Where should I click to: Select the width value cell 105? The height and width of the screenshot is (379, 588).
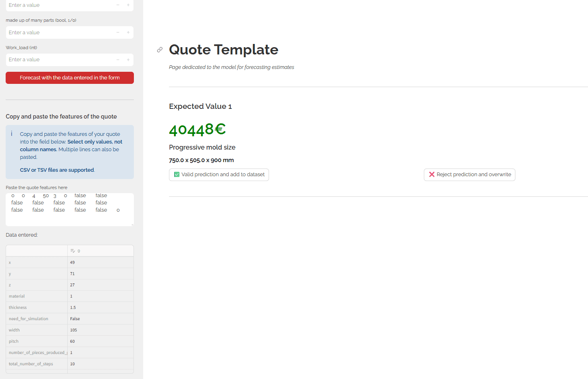[100, 330]
